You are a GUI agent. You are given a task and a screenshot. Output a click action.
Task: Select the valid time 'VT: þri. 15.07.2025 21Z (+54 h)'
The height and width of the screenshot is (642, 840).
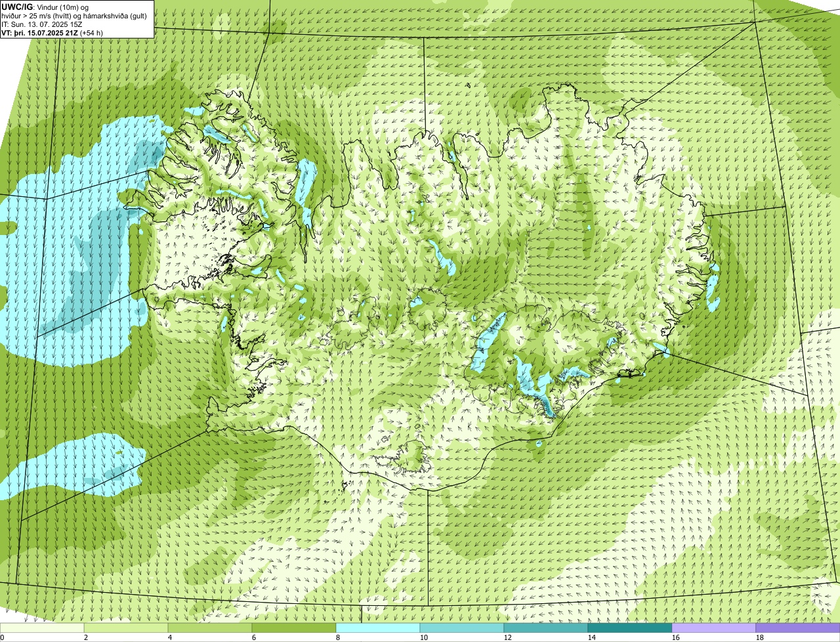coord(52,33)
